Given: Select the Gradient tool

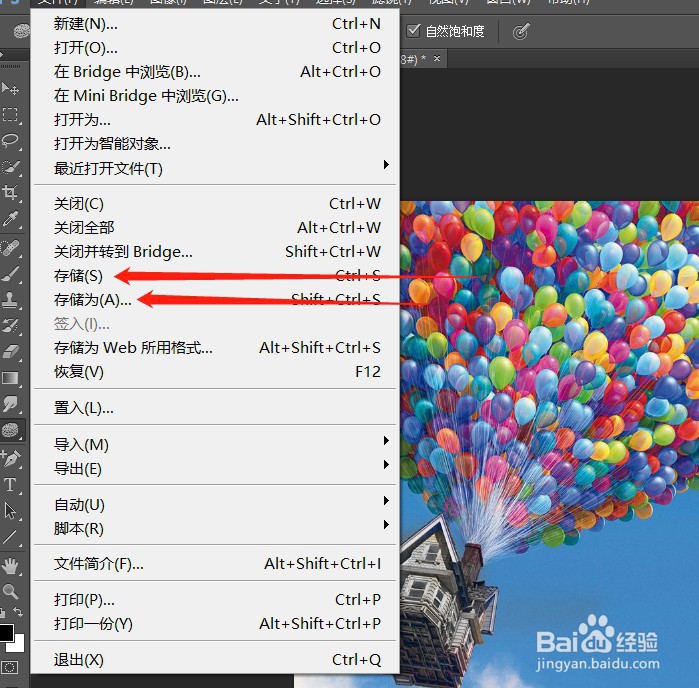Looking at the screenshot, I should point(10,378).
